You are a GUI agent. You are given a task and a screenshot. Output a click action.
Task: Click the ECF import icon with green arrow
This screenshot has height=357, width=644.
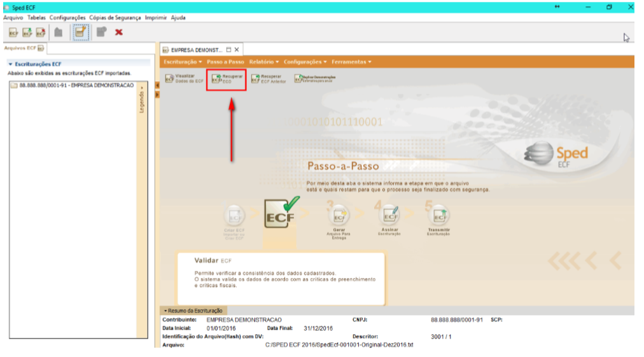[27, 32]
